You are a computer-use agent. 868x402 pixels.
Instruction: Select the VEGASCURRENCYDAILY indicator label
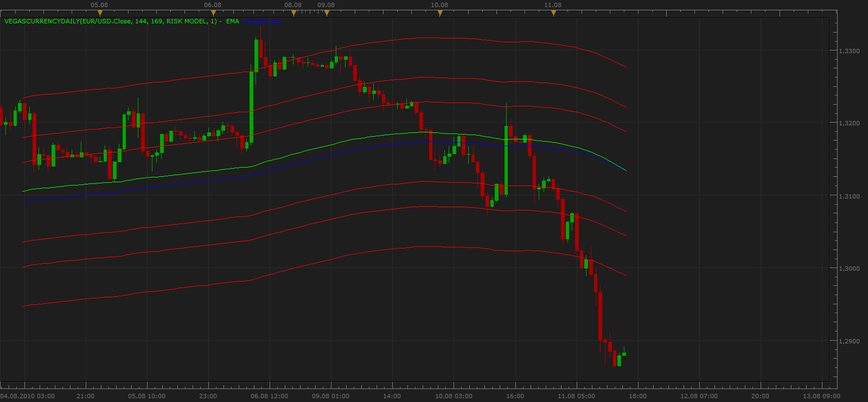tap(111, 21)
